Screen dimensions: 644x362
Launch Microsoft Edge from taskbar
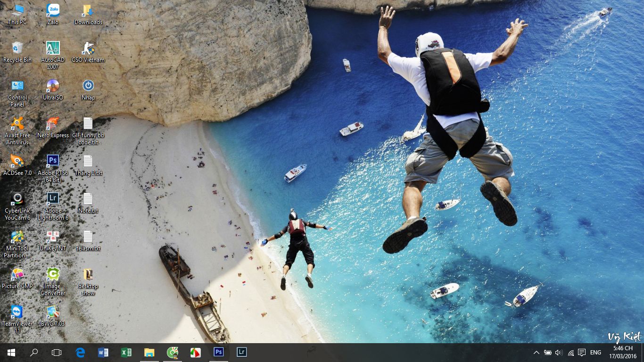click(x=80, y=352)
